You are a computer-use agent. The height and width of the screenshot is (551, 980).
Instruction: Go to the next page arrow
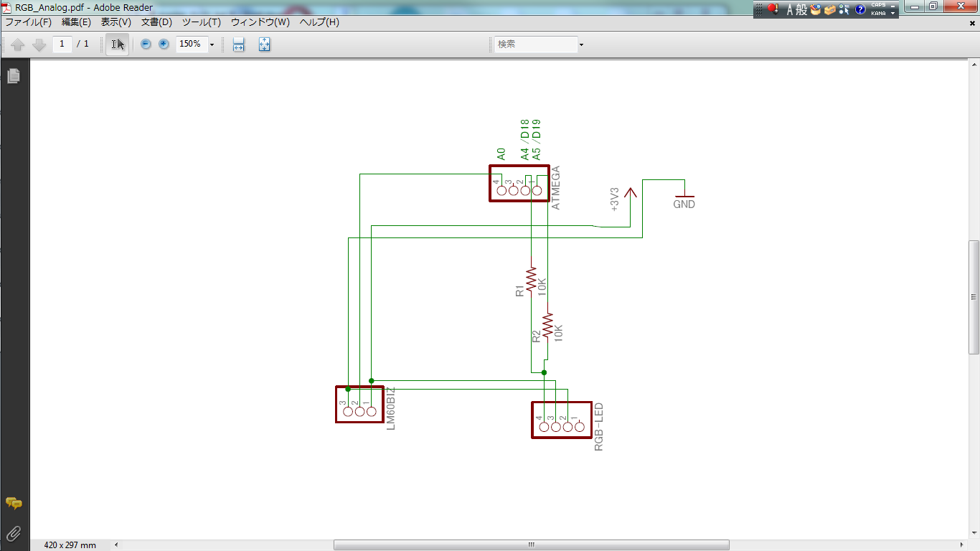tap(39, 44)
